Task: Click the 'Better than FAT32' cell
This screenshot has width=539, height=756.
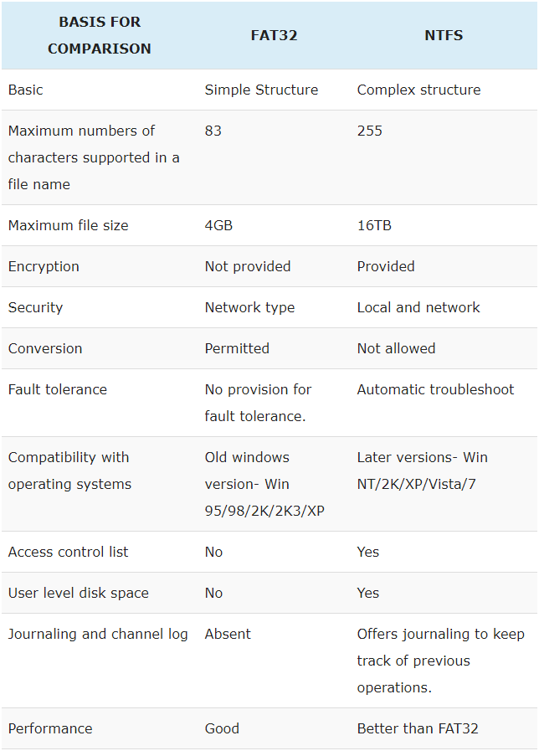Action: pyautogui.click(x=418, y=728)
